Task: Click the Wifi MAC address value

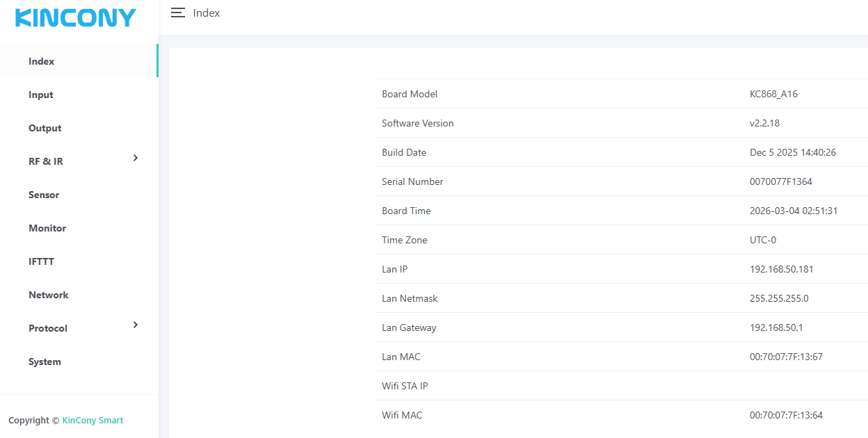Action: pyautogui.click(x=786, y=415)
